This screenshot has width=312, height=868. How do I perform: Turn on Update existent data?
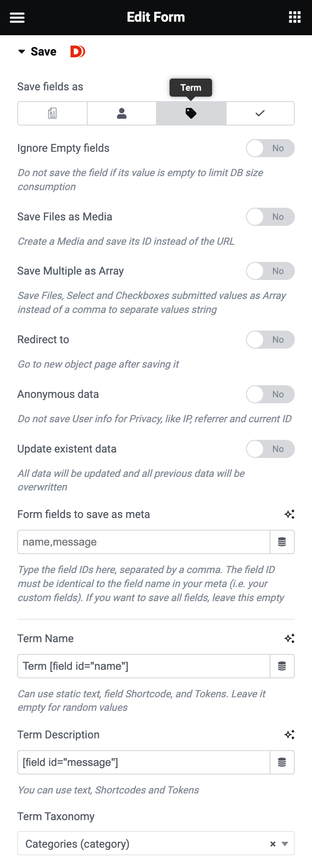270,449
